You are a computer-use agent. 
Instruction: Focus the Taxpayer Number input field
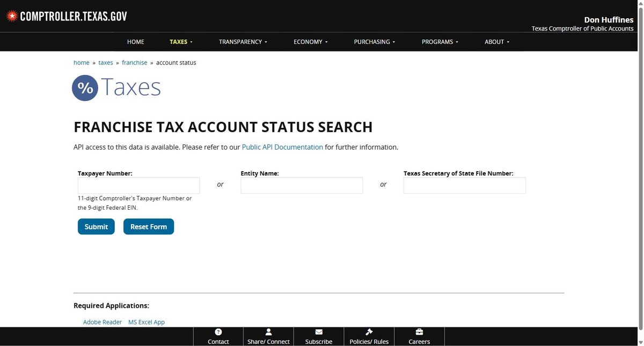click(139, 186)
